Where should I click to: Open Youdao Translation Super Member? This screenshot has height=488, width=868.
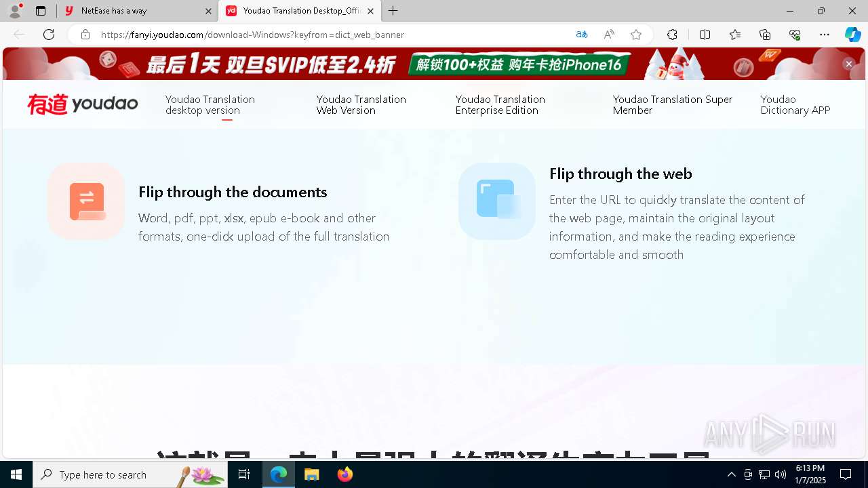click(673, 104)
